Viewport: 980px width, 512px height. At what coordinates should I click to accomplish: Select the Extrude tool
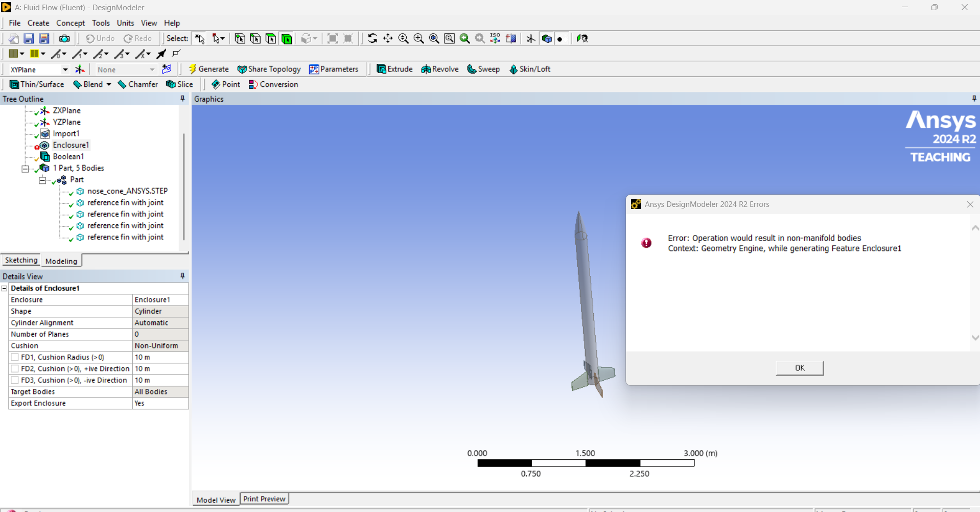(x=394, y=69)
